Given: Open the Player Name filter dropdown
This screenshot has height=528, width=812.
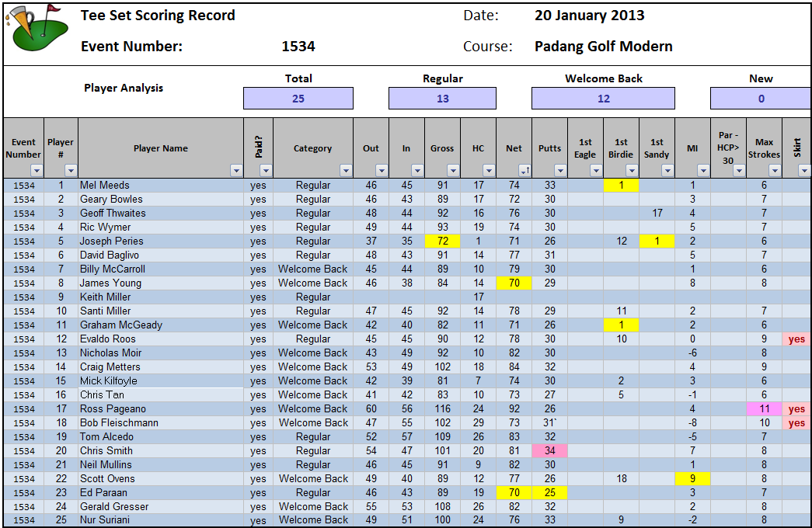Looking at the screenshot, I should pyautogui.click(x=236, y=170).
